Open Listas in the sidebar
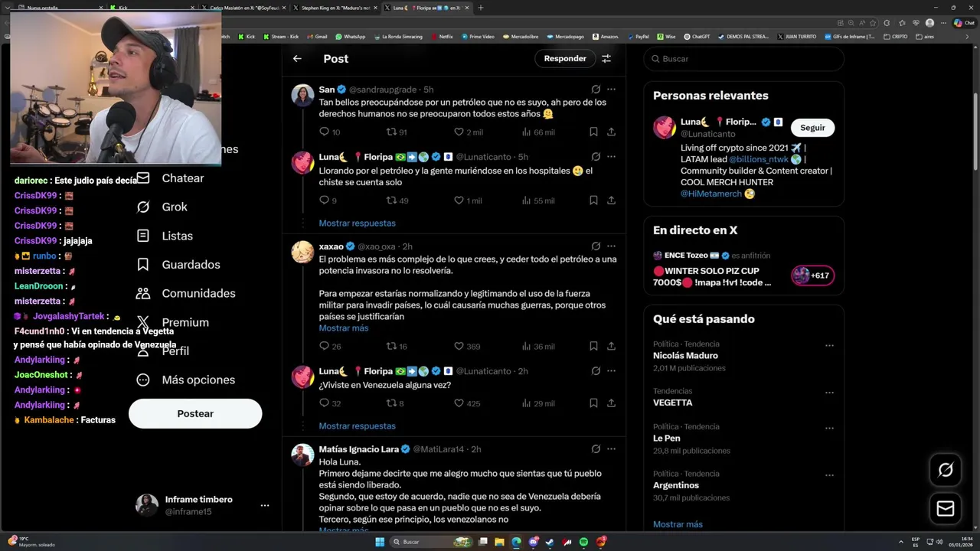This screenshot has width=980, height=551. tap(165, 236)
